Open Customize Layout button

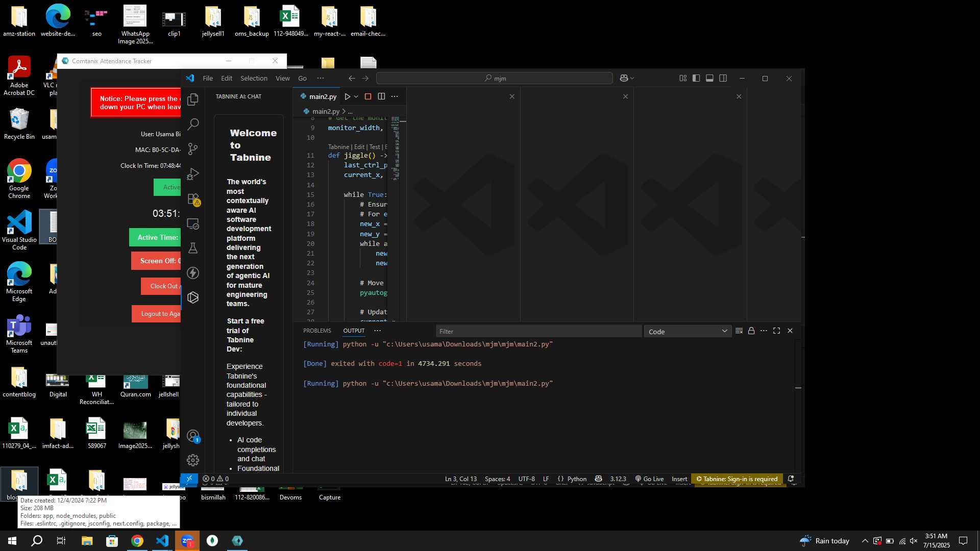[683, 78]
